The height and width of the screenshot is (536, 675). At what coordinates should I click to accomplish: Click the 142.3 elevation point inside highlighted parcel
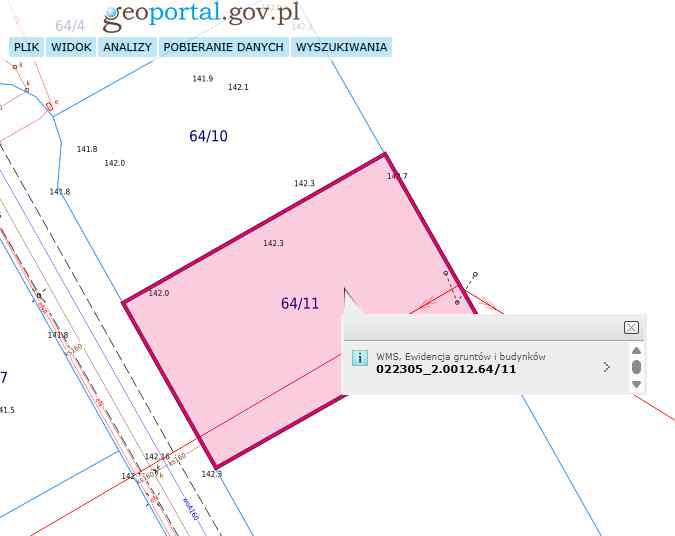point(273,243)
